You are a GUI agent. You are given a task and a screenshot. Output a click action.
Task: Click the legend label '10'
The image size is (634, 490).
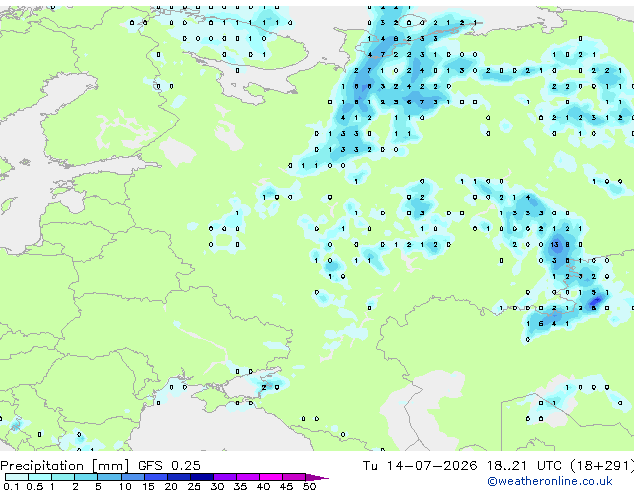point(125,486)
